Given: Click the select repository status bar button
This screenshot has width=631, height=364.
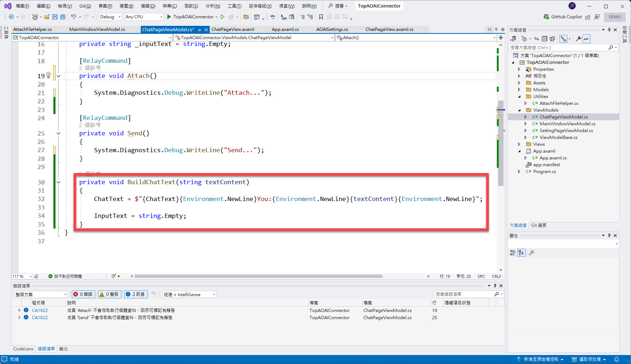Looking at the screenshot, I should point(589,359).
